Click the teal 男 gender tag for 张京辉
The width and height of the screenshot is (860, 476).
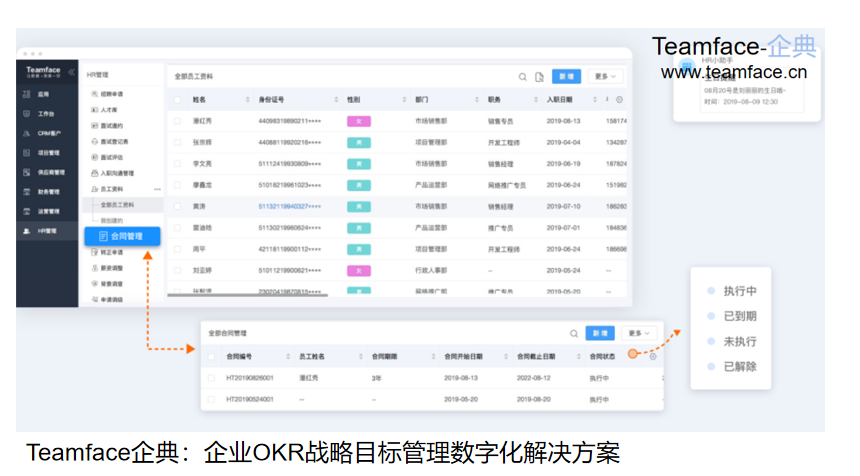coord(359,143)
